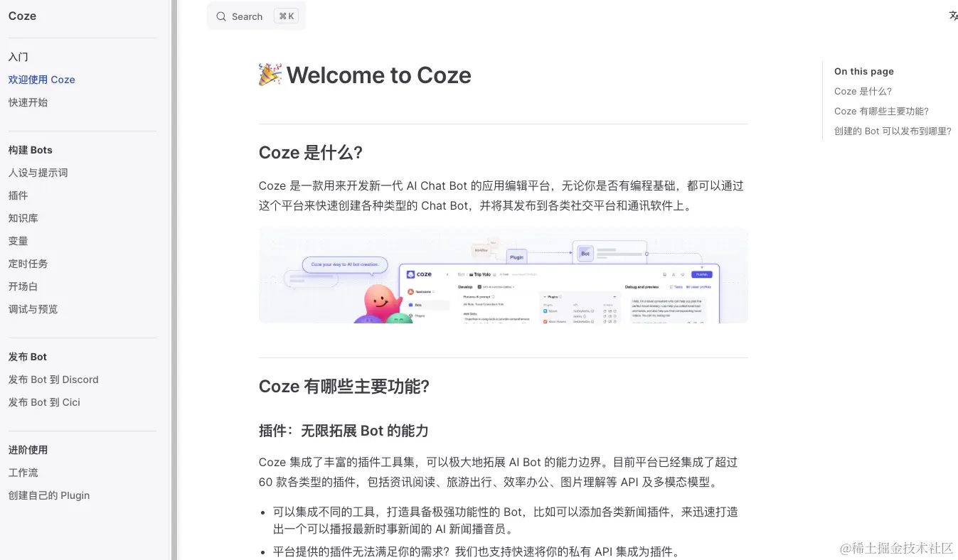
Task: Jump to Coze 有哪些主要功能? in outline
Action: coord(881,111)
